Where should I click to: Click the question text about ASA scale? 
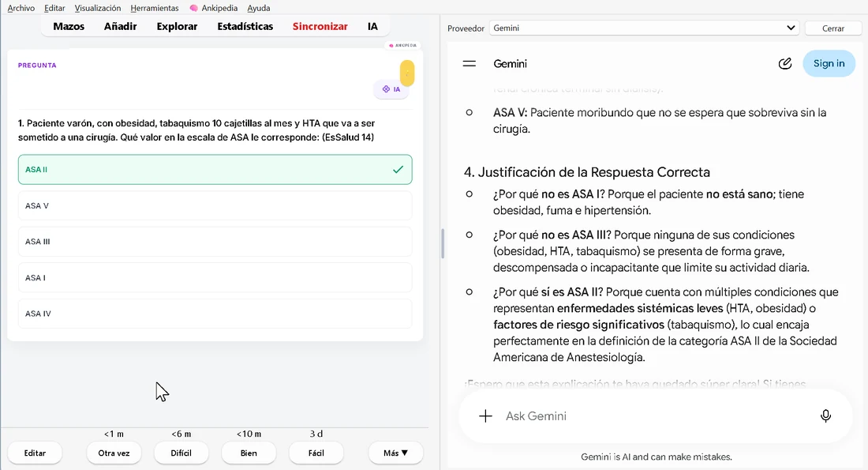(x=196, y=130)
